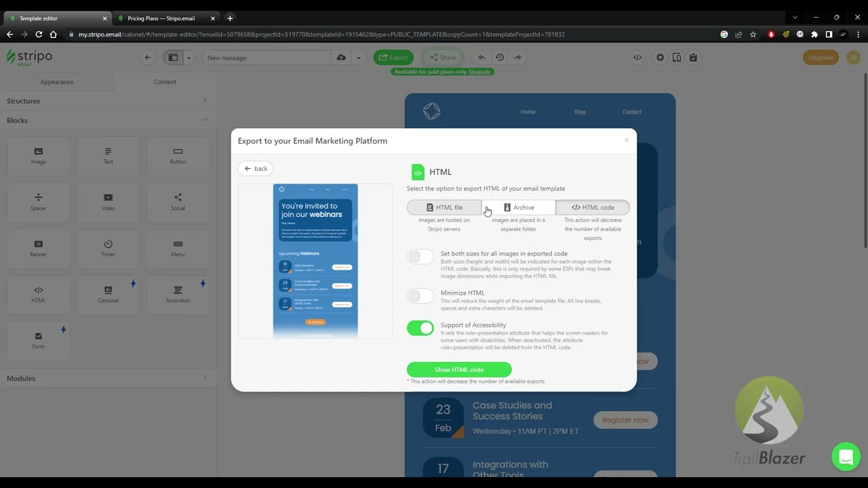Close the export dialog

click(627, 140)
